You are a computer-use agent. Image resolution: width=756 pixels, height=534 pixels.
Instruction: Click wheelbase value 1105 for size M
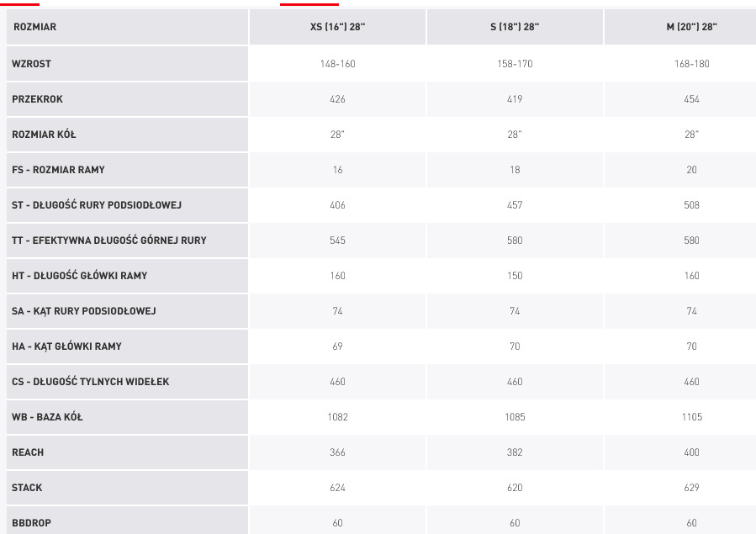[x=692, y=417]
